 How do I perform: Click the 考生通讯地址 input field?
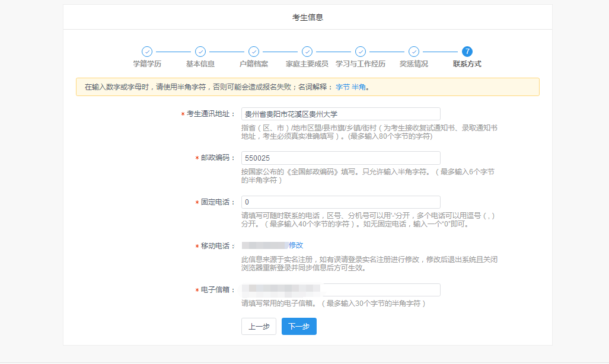(x=340, y=114)
